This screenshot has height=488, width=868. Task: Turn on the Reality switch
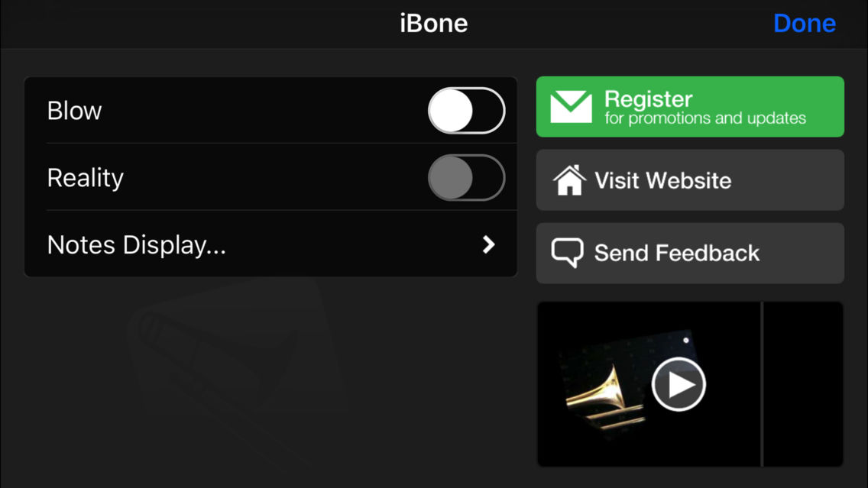pyautogui.click(x=466, y=177)
